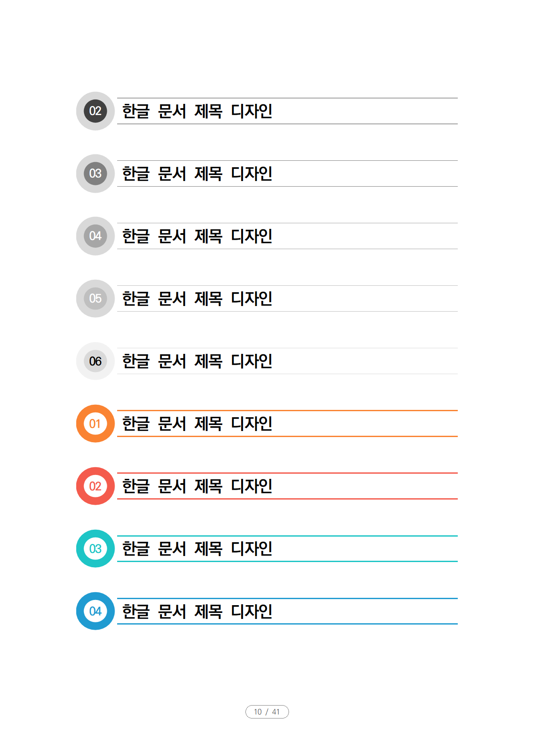Image resolution: width=534 pixels, height=756 pixels.
Task: Click the title text with teal lines
Action: (x=197, y=549)
